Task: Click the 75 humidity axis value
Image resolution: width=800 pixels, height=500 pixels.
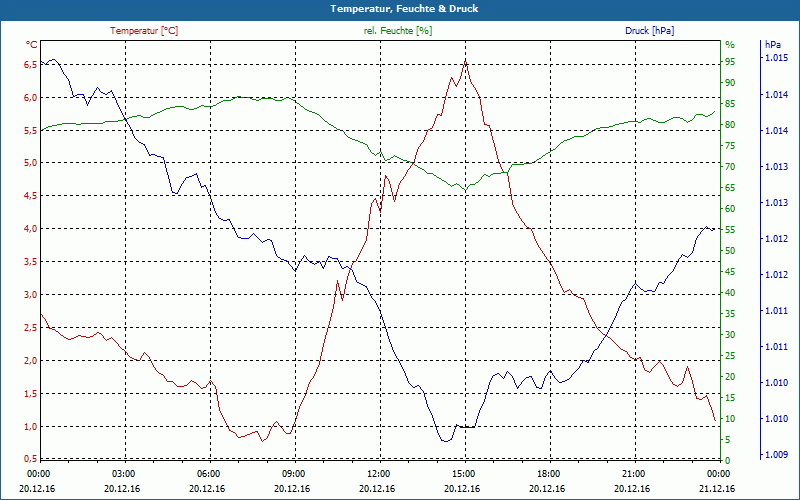Action: (730, 146)
